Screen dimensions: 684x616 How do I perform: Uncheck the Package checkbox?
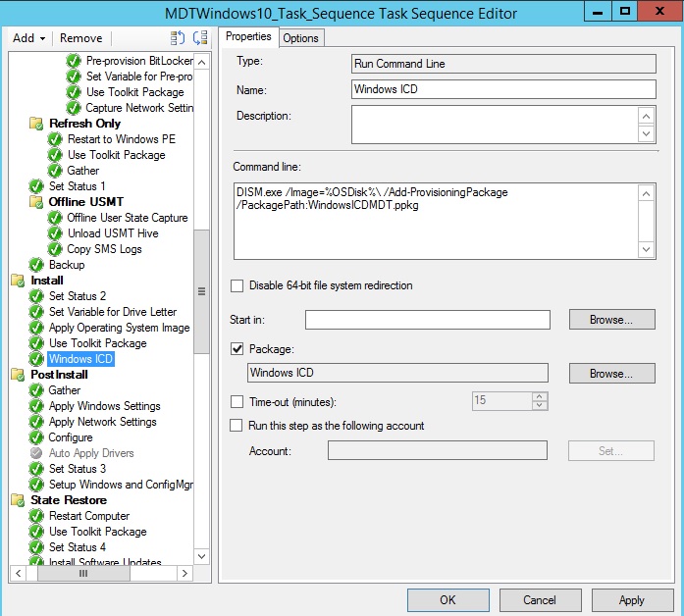(x=237, y=348)
